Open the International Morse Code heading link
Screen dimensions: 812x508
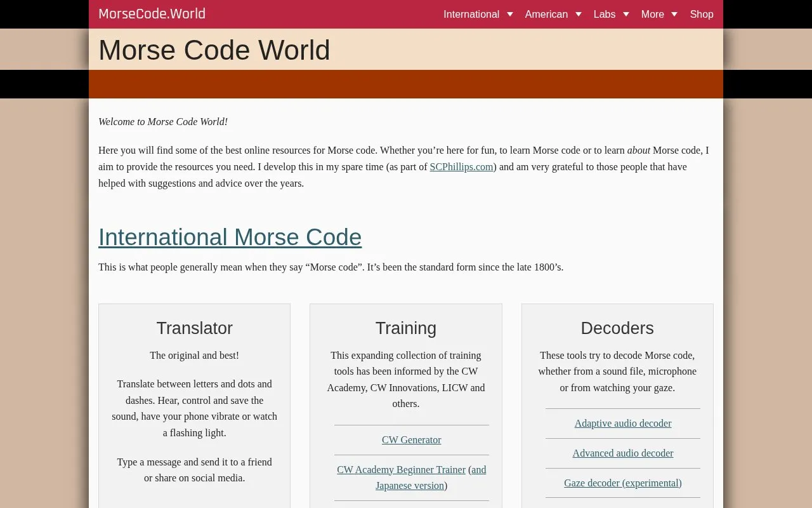(230, 237)
